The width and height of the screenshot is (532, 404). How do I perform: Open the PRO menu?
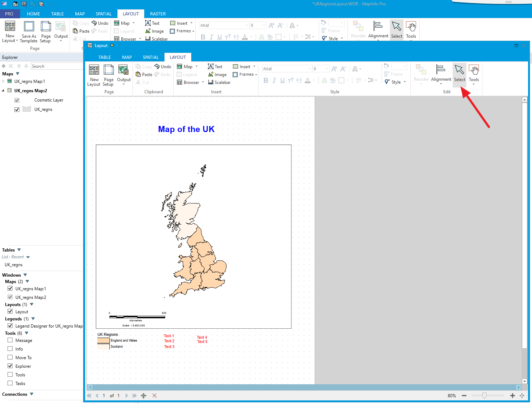pyautogui.click(x=9, y=14)
